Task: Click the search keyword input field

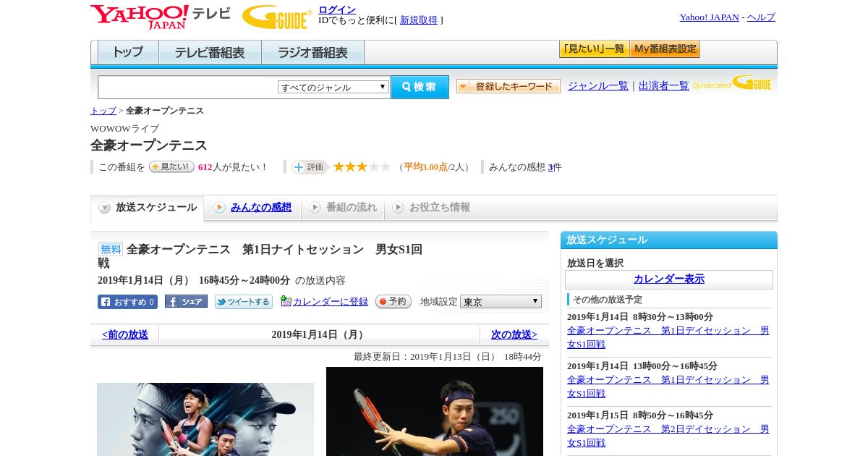Action: click(x=187, y=87)
